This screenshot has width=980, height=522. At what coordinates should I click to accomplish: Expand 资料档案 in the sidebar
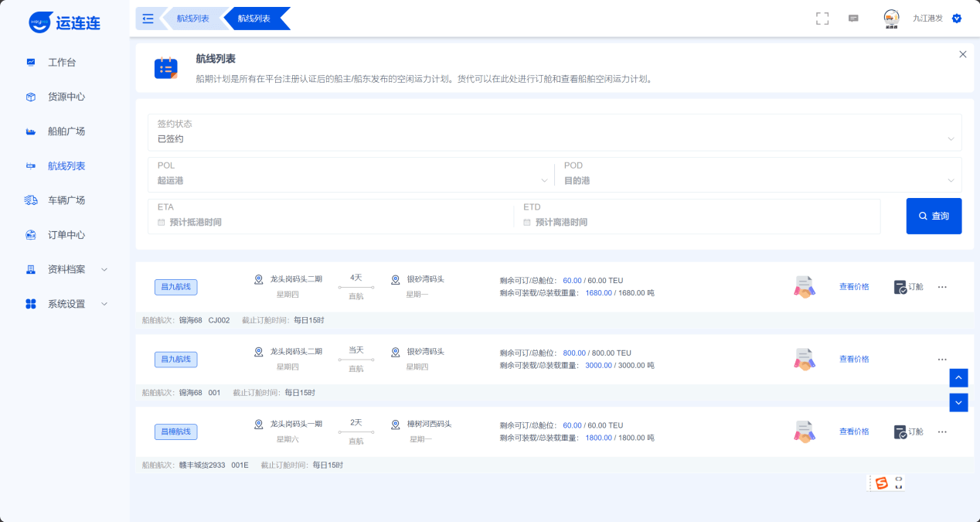(66, 269)
